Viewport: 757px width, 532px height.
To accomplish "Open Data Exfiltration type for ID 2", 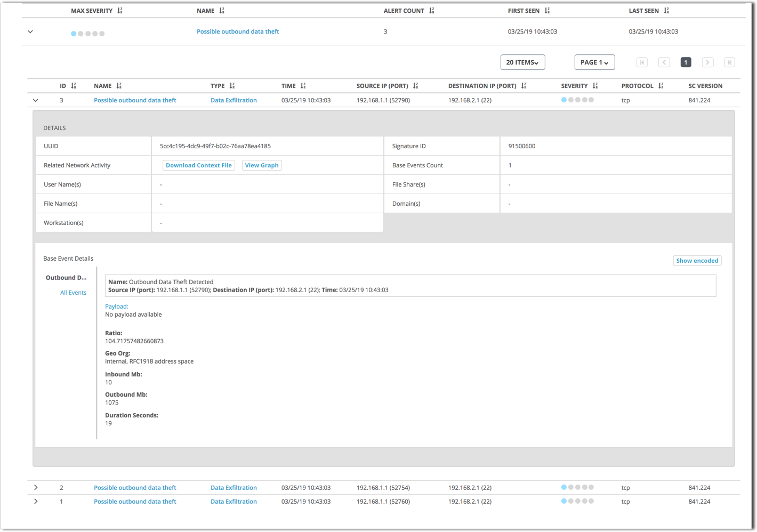I will tap(233, 488).
